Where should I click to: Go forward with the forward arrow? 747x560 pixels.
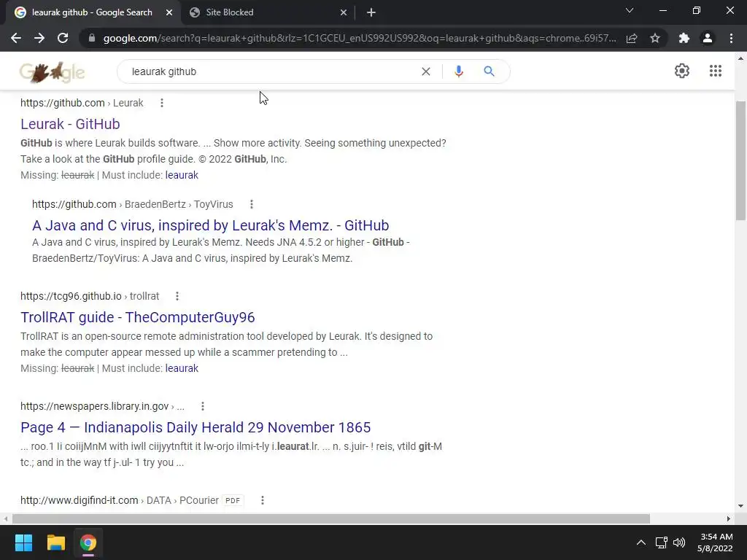(39, 38)
